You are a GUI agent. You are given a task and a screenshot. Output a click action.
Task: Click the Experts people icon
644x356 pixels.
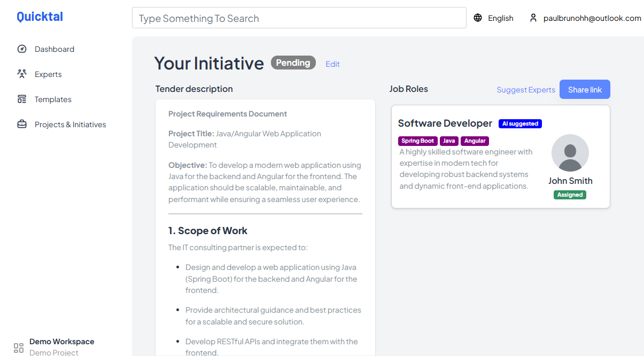pyautogui.click(x=22, y=74)
